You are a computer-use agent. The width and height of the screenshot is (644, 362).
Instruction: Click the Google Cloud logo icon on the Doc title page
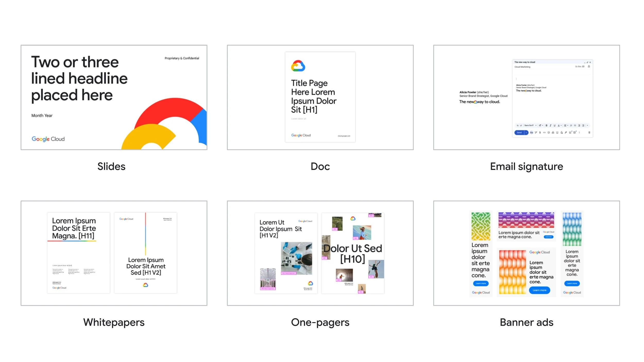coord(298,66)
